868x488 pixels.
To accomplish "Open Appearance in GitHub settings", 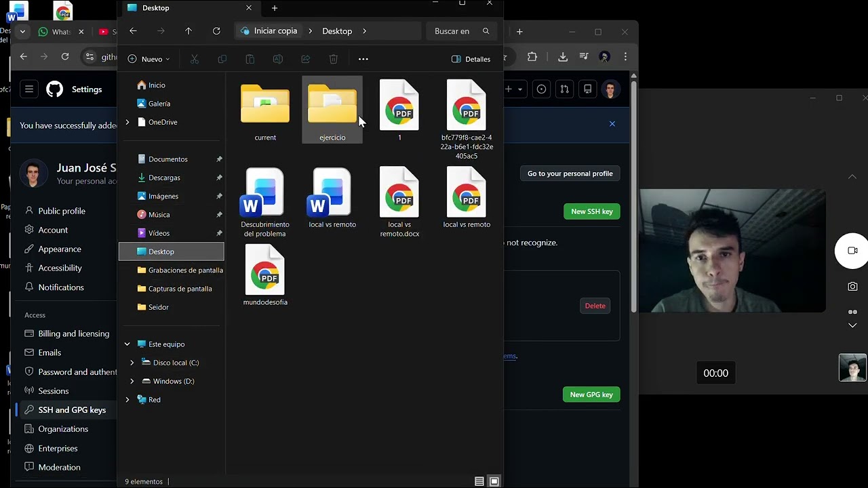I will pyautogui.click(x=59, y=249).
